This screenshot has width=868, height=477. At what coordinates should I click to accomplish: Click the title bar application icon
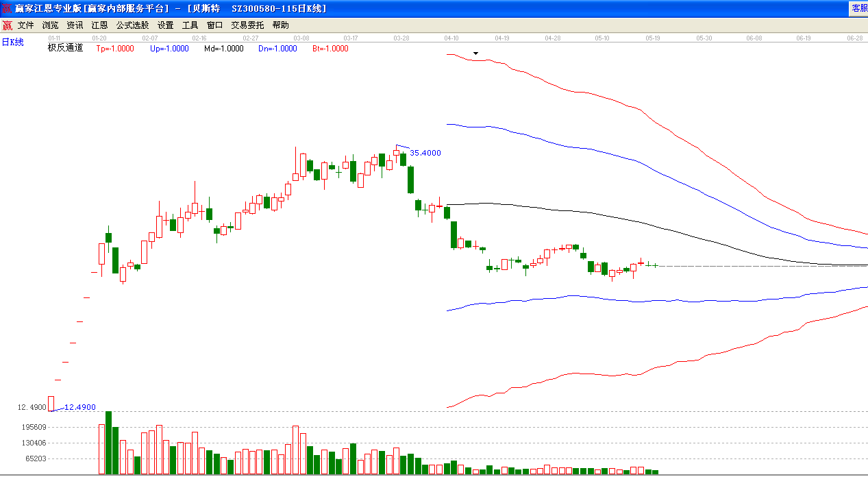tap(7, 8)
